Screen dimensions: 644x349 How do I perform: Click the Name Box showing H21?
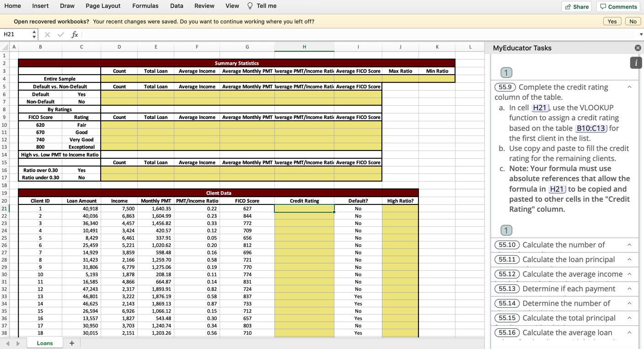coord(16,34)
